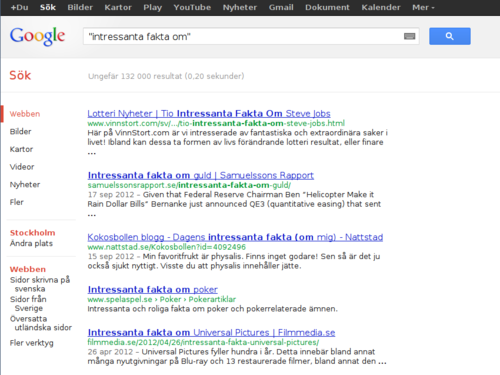Open Kartor in the top black bar

[118, 7]
